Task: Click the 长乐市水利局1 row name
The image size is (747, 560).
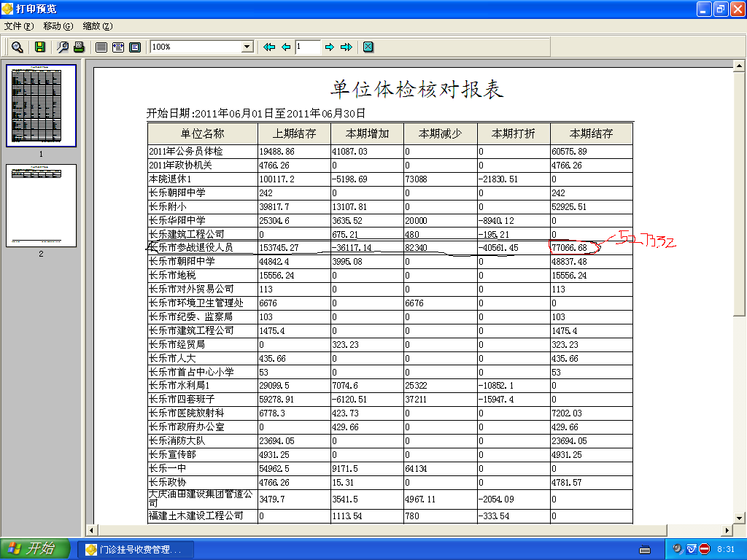Action: coord(179,385)
